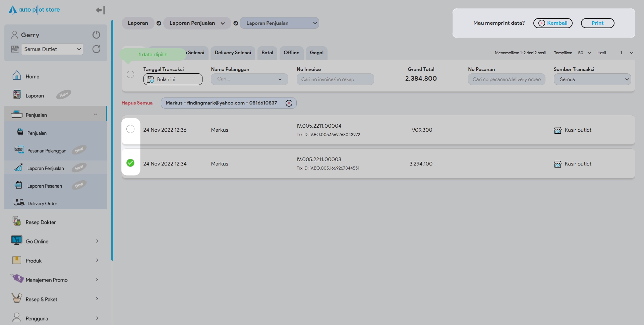Open the Sumber Transaksi dropdown
The width and height of the screenshot is (644, 325).
pyautogui.click(x=592, y=79)
